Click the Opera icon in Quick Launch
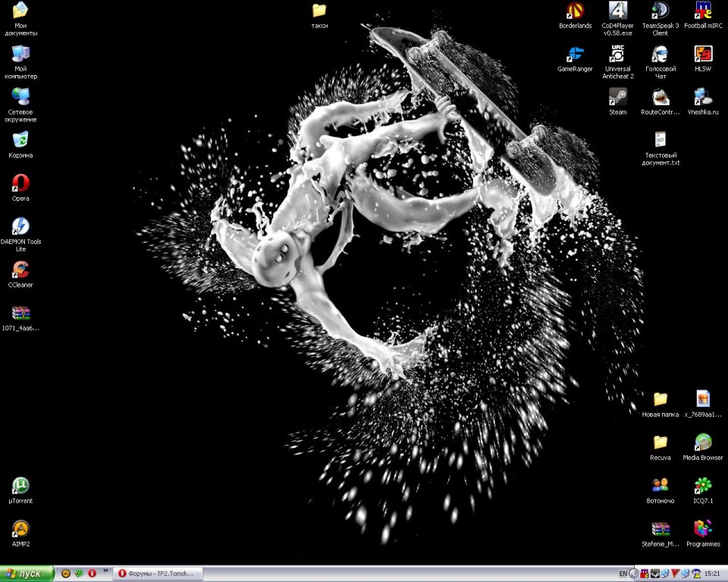Viewport: 728px width, 582px height. [92, 574]
